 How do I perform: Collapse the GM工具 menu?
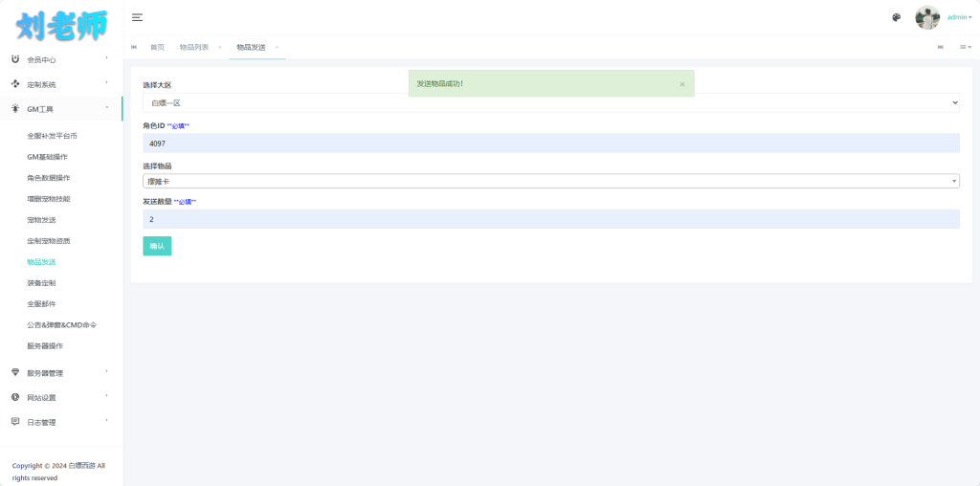(61, 109)
